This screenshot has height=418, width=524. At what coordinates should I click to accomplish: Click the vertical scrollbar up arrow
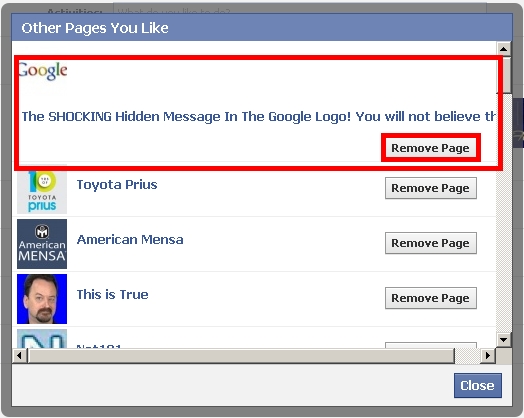(504, 49)
